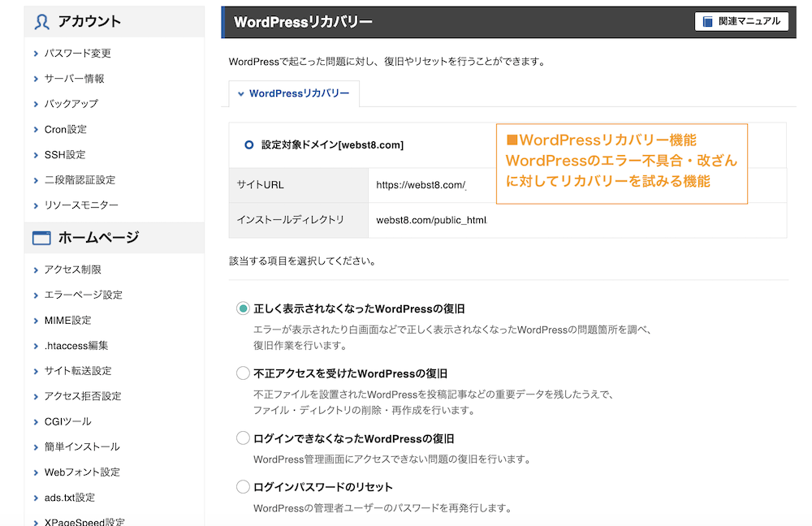812x526 pixels.
Task: Open SSH設定 in sidebar
Action: (65, 155)
